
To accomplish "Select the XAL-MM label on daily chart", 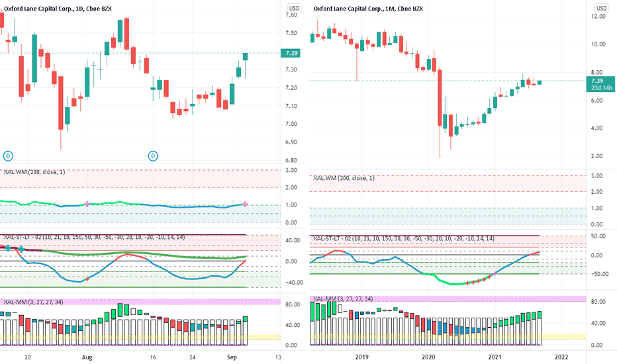I will pyautogui.click(x=34, y=302).
